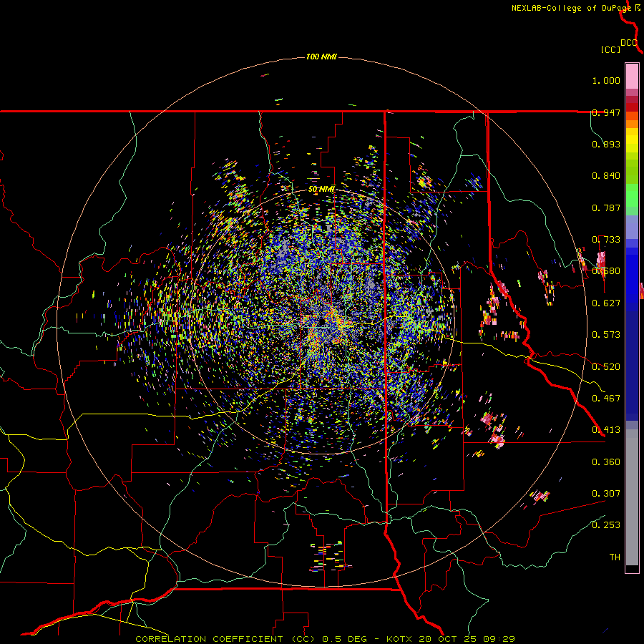Image resolution: width=644 pixels, height=644 pixels.
Task: Click the large gray color bar segment
Action: (x=632, y=497)
